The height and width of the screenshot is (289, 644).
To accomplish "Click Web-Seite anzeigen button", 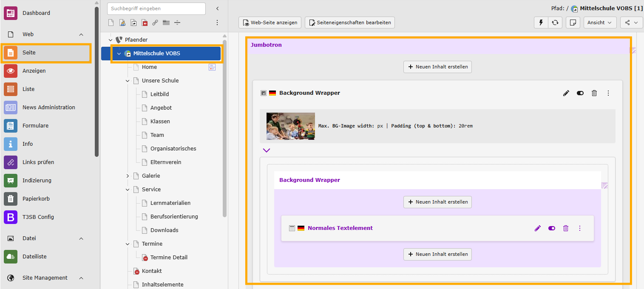I will [x=270, y=23].
